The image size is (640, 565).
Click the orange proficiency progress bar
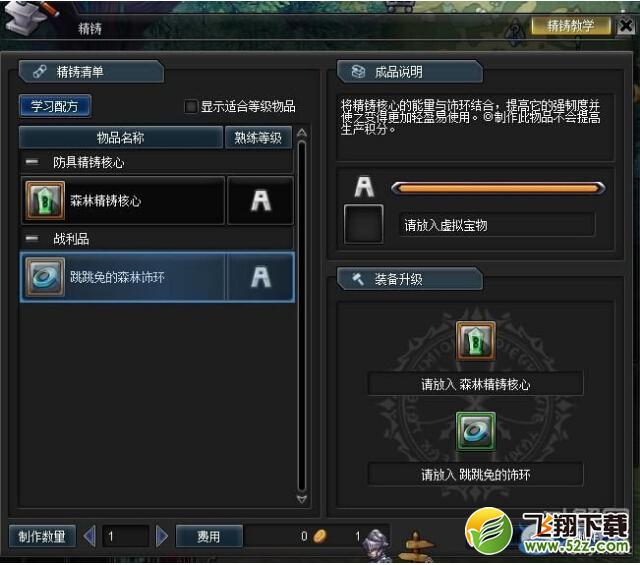click(498, 188)
